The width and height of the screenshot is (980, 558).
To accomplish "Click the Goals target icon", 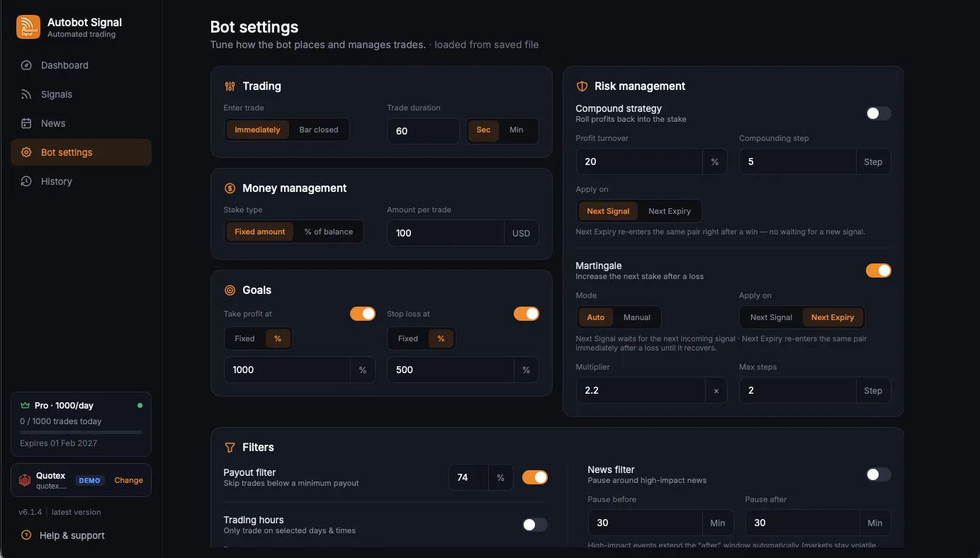I will pyautogui.click(x=230, y=290).
